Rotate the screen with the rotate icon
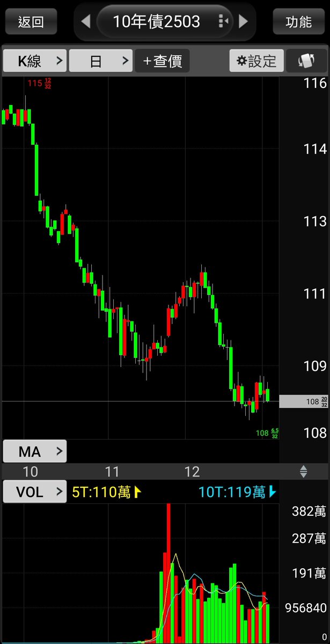Screen dimensions: 330x644 point(305,61)
